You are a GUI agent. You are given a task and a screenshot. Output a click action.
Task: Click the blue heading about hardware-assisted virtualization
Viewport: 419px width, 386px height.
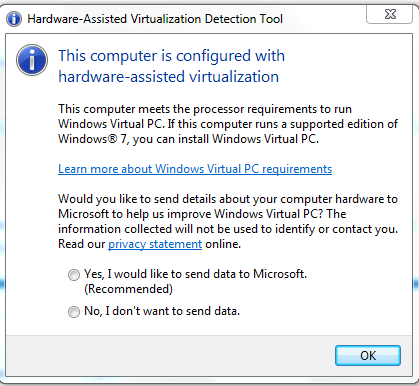tap(171, 66)
